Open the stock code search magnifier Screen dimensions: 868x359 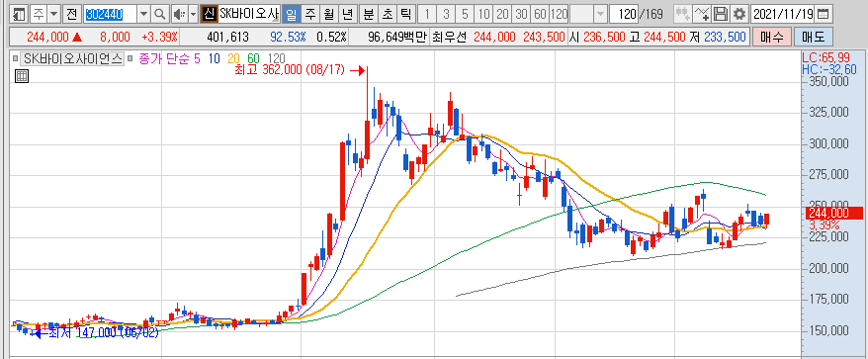point(159,14)
